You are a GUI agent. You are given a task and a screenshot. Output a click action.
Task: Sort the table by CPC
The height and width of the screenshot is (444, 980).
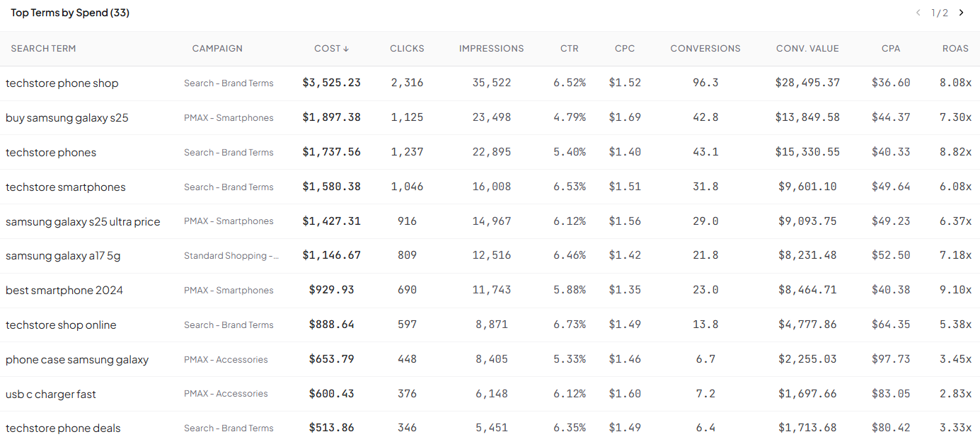tap(625, 48)
